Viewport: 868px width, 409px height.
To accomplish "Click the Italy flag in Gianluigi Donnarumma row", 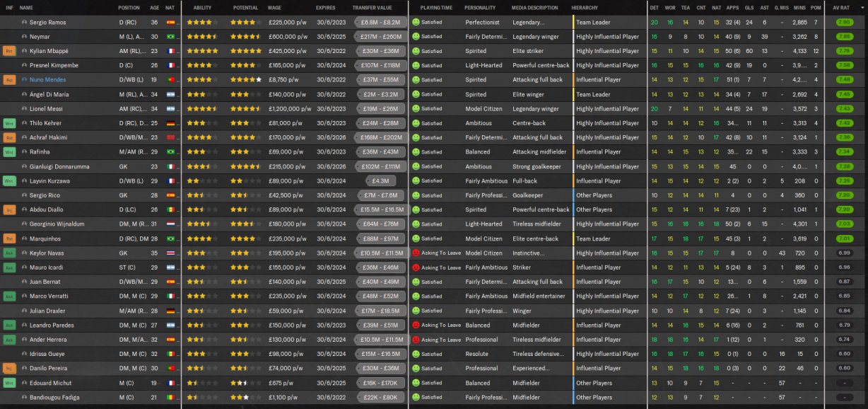I will pos(170,167).
